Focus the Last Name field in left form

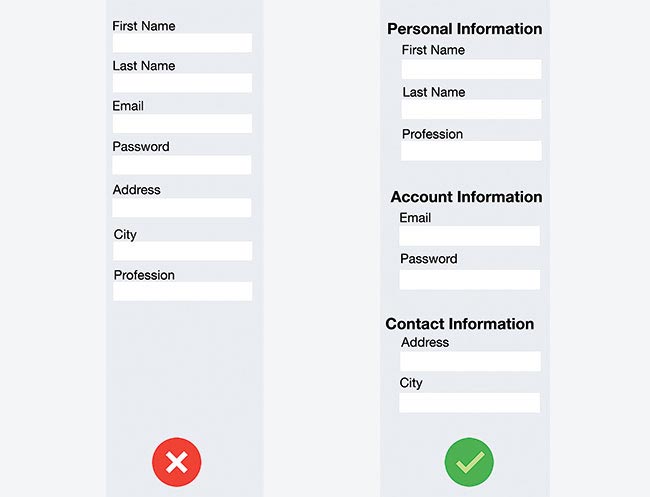(x=182, y=83)
